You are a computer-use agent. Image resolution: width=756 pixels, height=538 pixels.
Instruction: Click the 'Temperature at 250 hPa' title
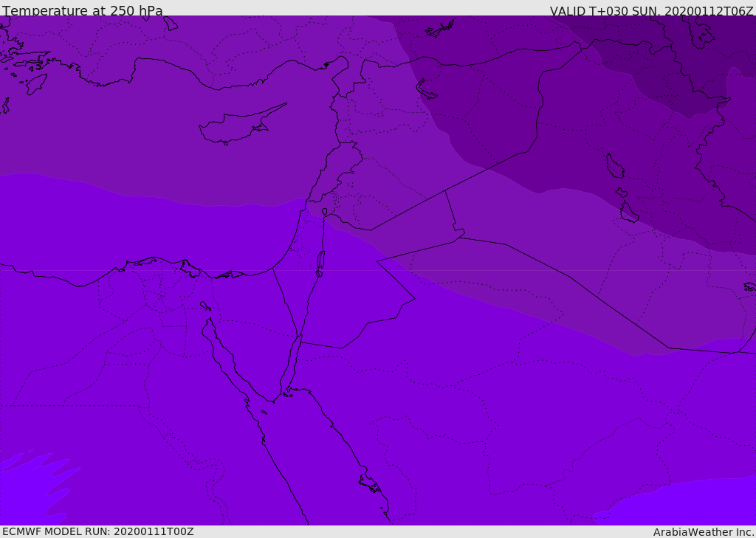[83, 10]
